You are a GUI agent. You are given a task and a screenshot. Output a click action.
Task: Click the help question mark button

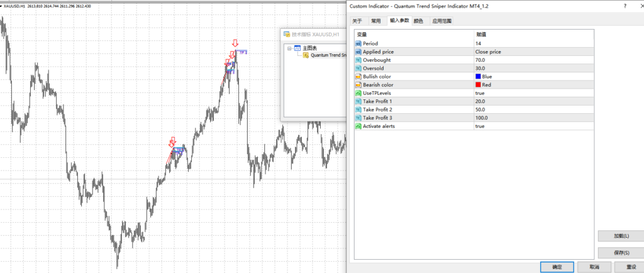625,6
